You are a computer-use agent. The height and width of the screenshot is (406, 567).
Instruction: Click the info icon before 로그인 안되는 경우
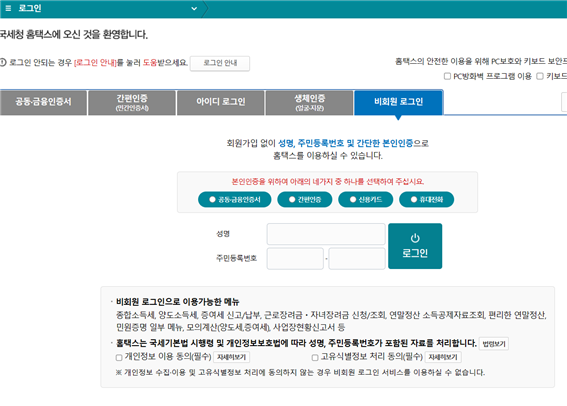(3, 63)
